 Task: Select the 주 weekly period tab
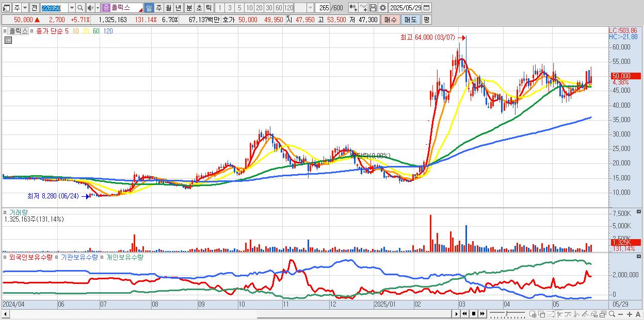pyautogui.click(x=158, y=8)
